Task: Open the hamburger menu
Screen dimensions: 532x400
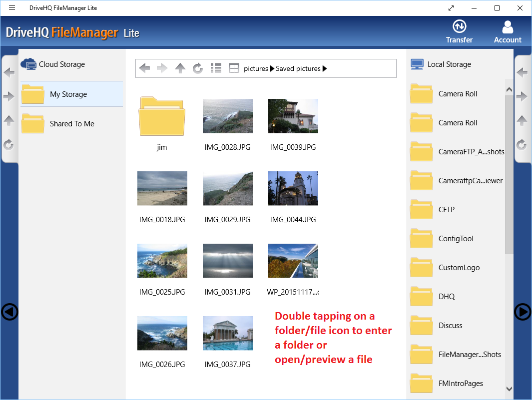Action: click(x=12, y=7)
